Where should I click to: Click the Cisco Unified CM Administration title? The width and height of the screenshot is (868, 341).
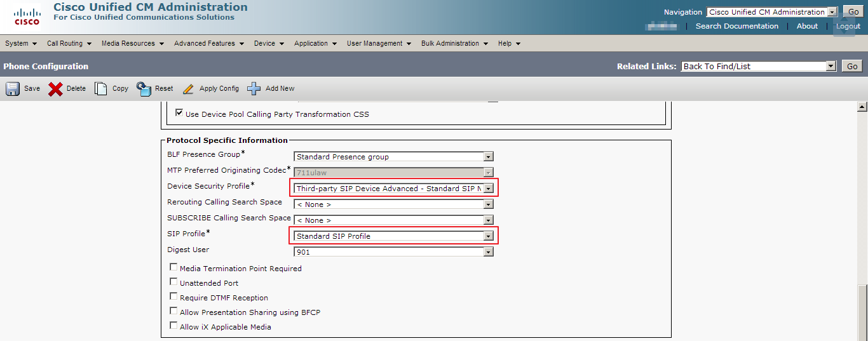(x=151, y=7)
